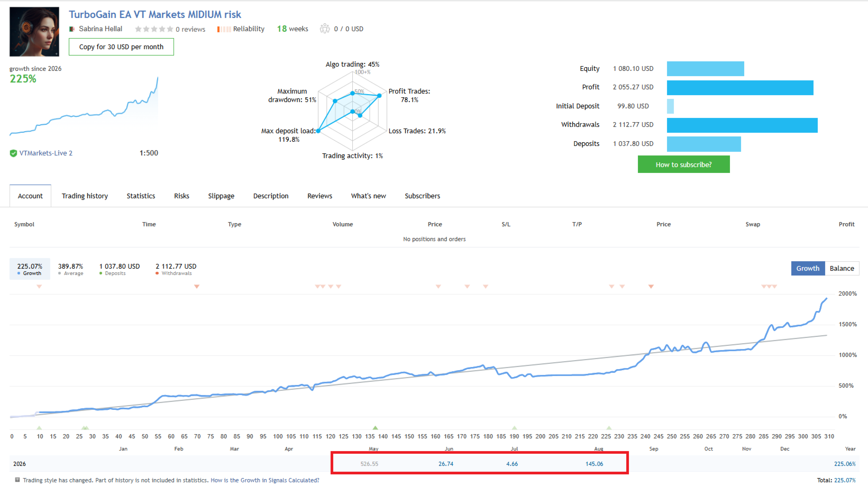Click the first red withdrawal triangle marker
868x486 pixels.
point(39,286)
